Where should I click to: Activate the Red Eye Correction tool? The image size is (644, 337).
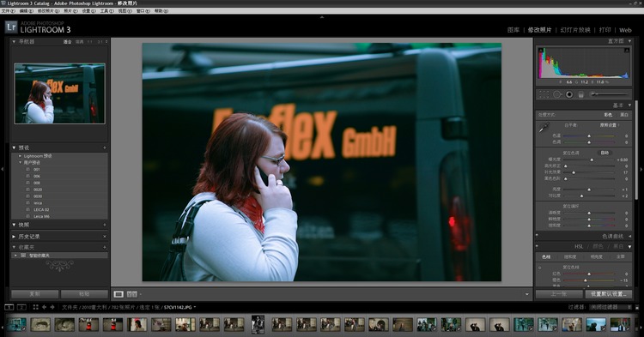click(x=569, y=94)
